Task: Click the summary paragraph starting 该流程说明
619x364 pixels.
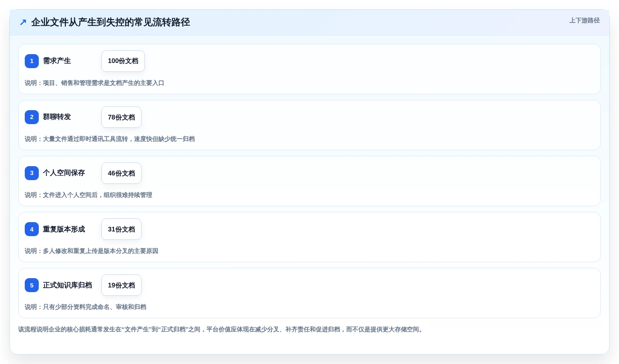Action: coord(221,329)
